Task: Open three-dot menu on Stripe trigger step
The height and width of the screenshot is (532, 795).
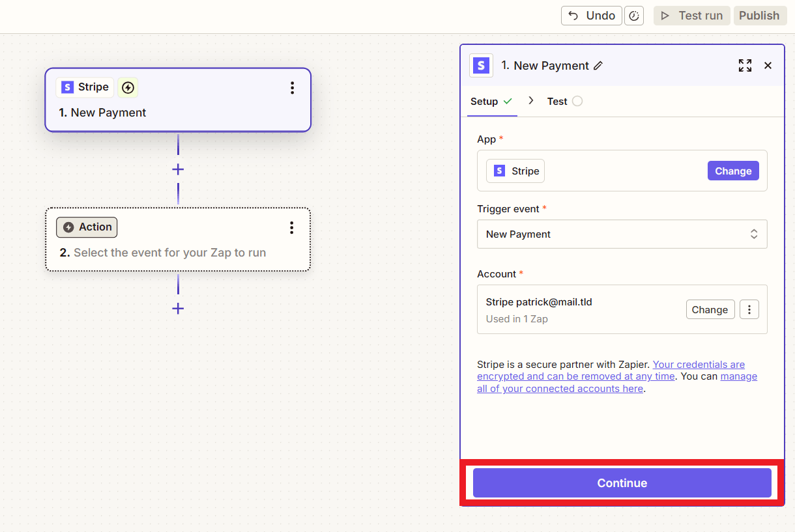Action: click(292, 88)
